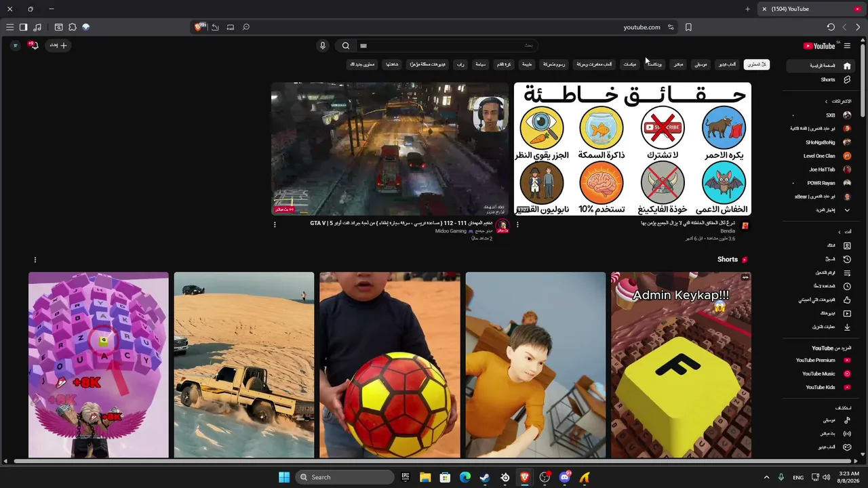The height and width of the screenshot is (488, 868).
Task: Toggle the Brave sidebar panel
Action: pos(23,27)
